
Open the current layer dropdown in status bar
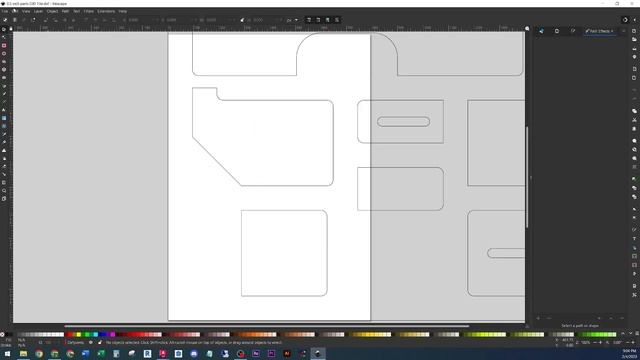click(x=76, y=342)
